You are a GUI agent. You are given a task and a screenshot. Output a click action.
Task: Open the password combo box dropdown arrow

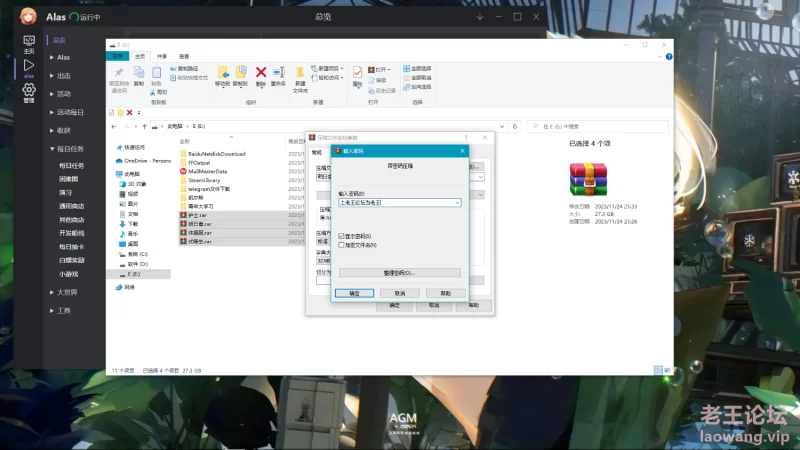click(457, 203)
